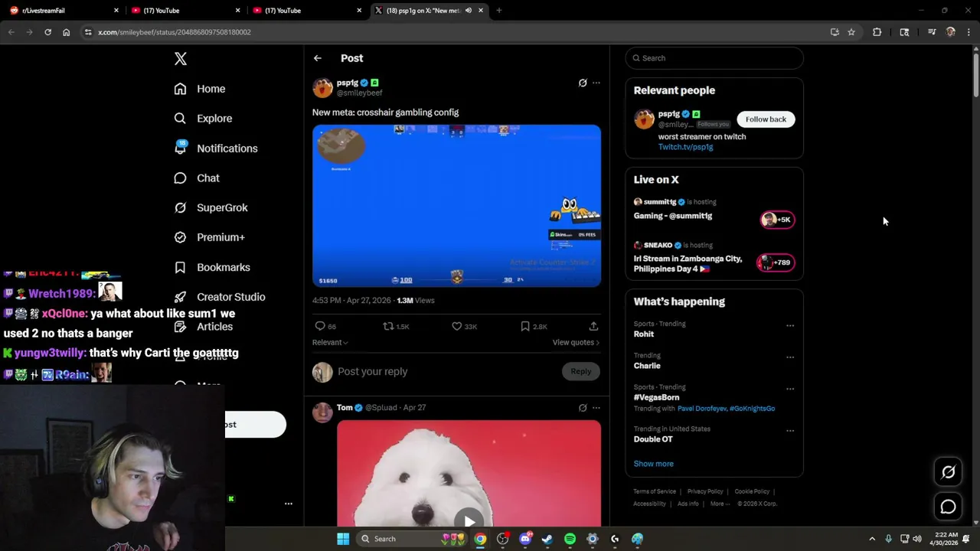Mute the X tab audio icon
The width and height of the screenshot is (980, 551).
468,11
